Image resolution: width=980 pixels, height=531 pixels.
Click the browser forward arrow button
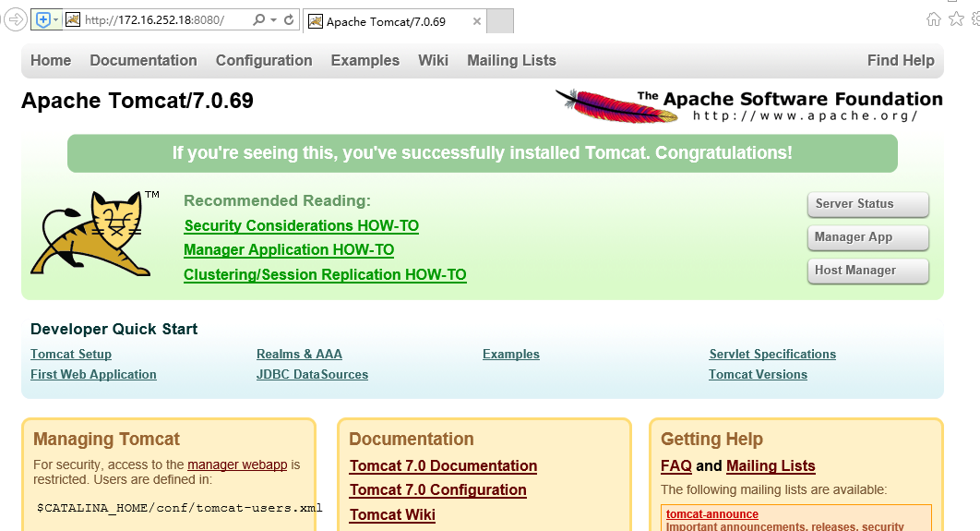point(16,20)
